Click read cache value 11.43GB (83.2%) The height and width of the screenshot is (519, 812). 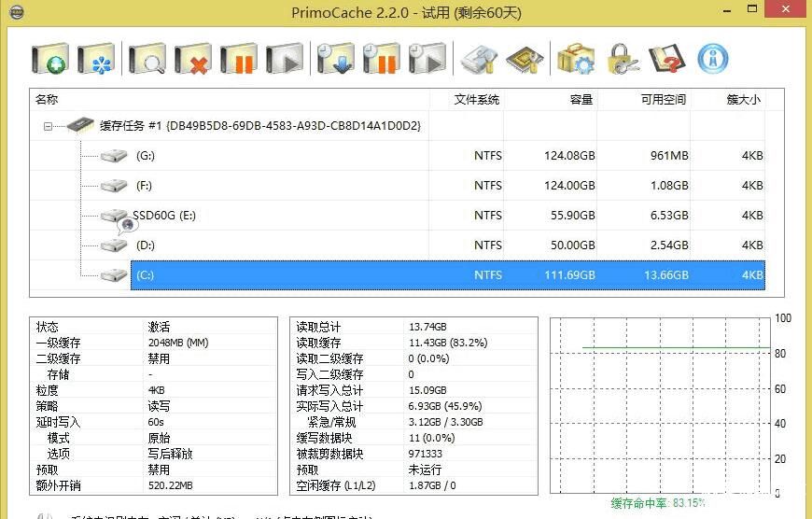pos(448,343)
